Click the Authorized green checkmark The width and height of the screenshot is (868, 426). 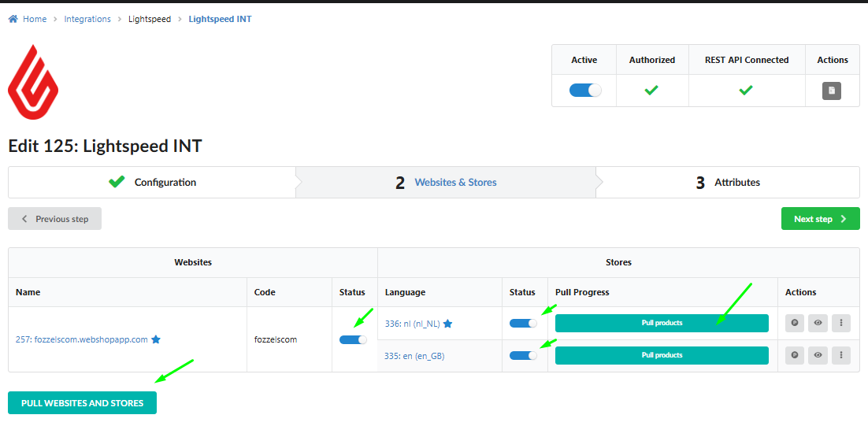pos(651,90)
